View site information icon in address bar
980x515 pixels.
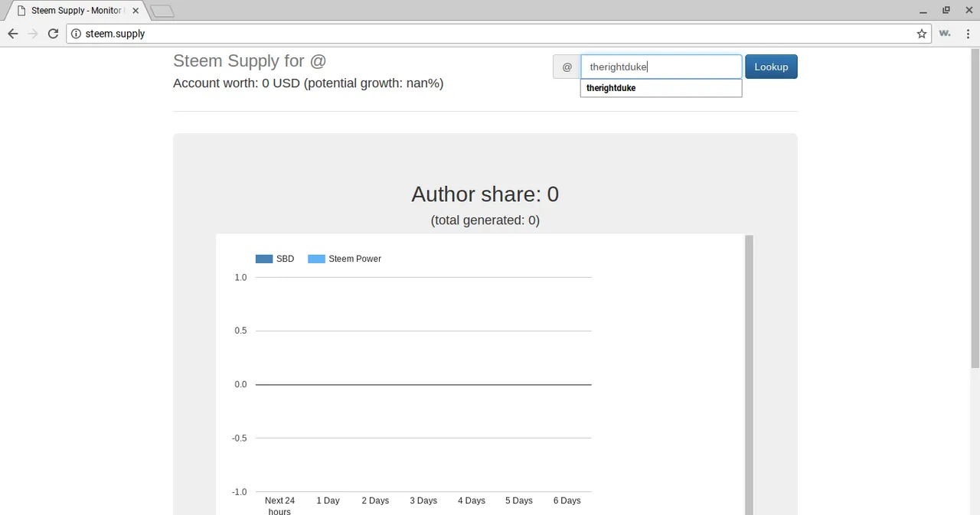(76, 34)
